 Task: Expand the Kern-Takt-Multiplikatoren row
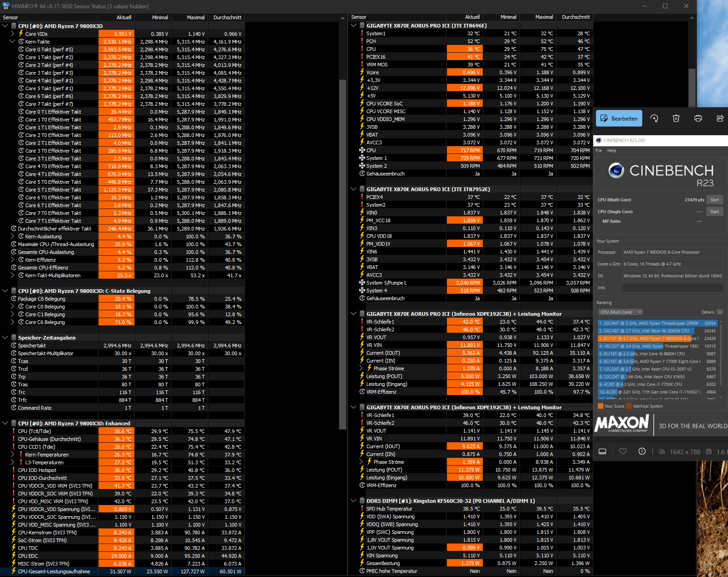coord(12,275)
